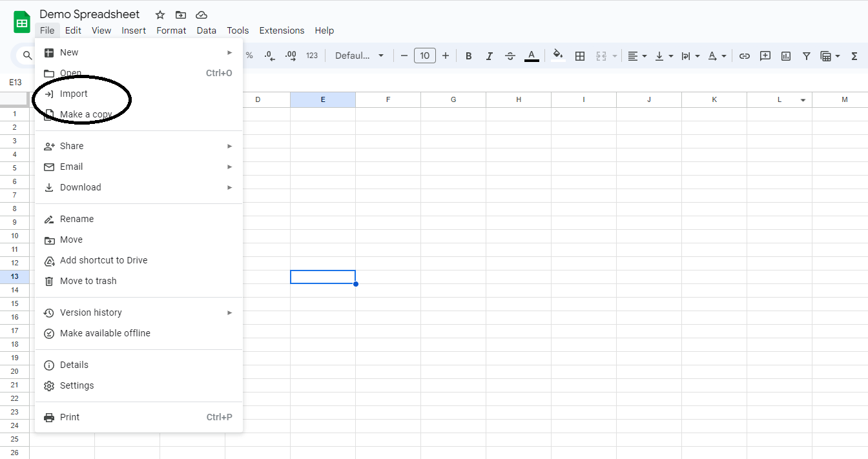
Task: Star the Demo Spreadsheet document
Action: click(x=160, y=15)
